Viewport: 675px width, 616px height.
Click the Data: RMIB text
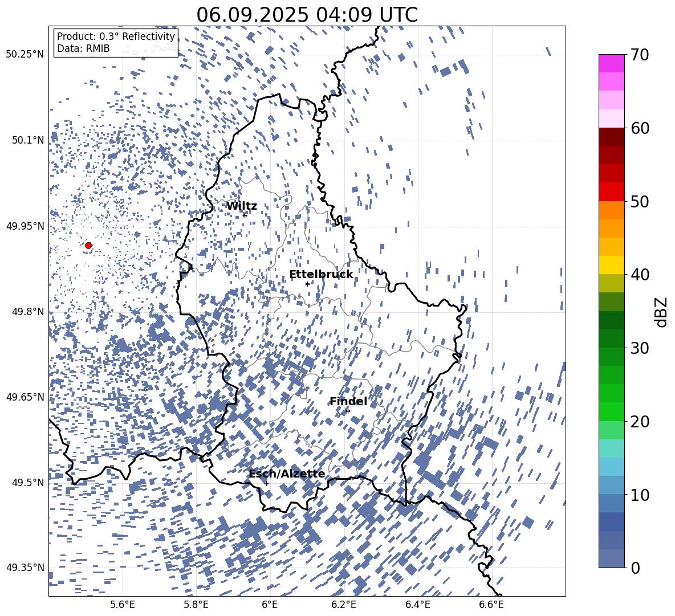click(x=83, y=48)
